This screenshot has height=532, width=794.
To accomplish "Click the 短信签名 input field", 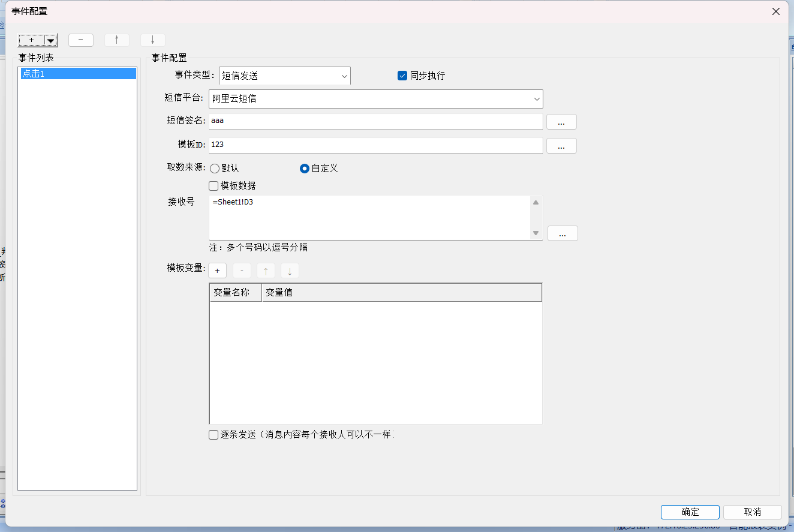I will (375, 121).
